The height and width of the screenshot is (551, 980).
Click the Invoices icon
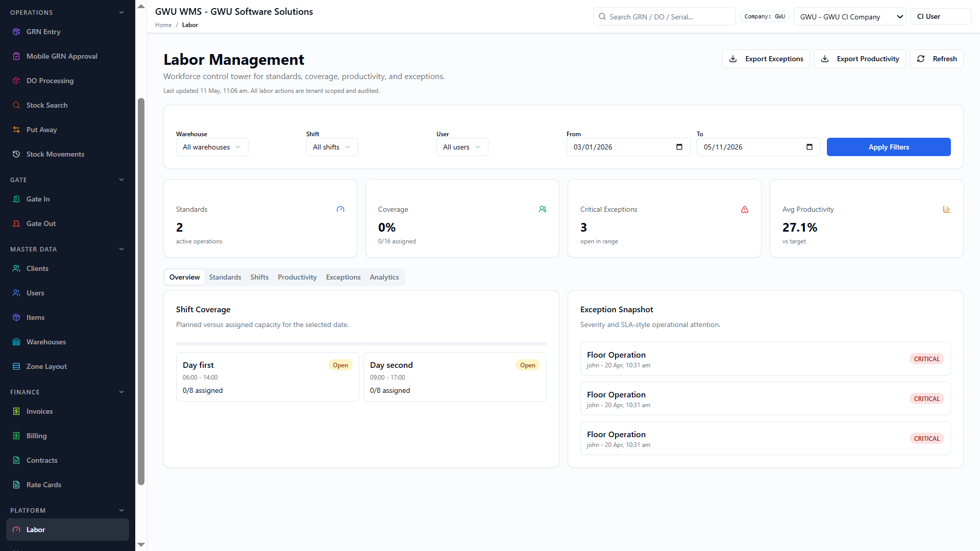(16, 411)
